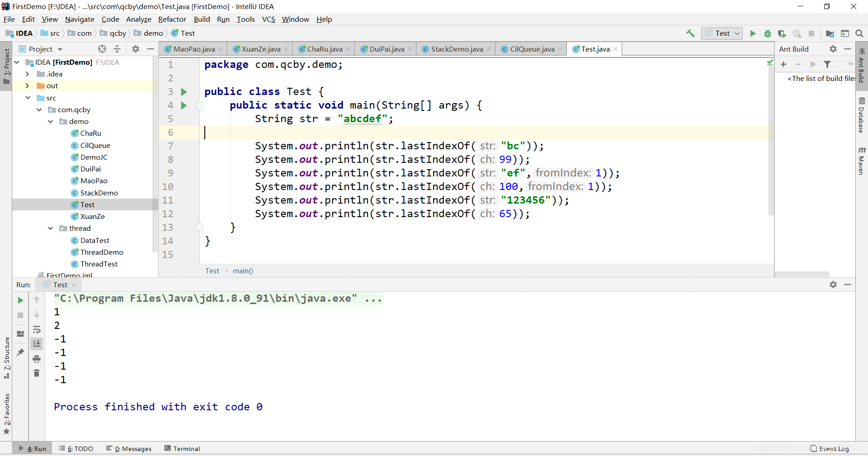Open the Test run configuration dropdown
868x456 pixels.
[722, 33]
